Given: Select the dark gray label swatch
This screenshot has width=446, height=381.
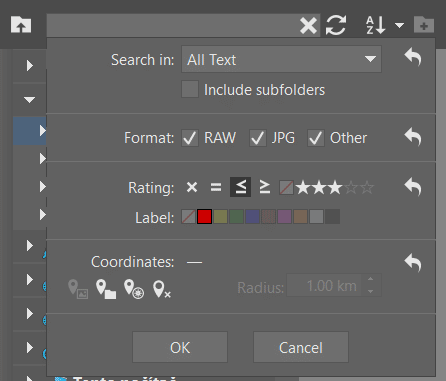Looking at the screenshot, I should click(332, 217).
